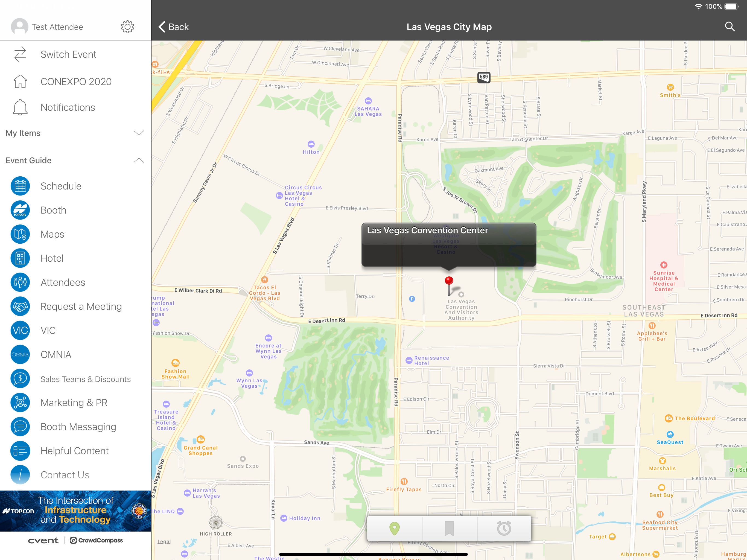Screen dimensions: 747x560
Task: Tap the SAHARA Las Vegas hotel marker
Action: point(368,101)
